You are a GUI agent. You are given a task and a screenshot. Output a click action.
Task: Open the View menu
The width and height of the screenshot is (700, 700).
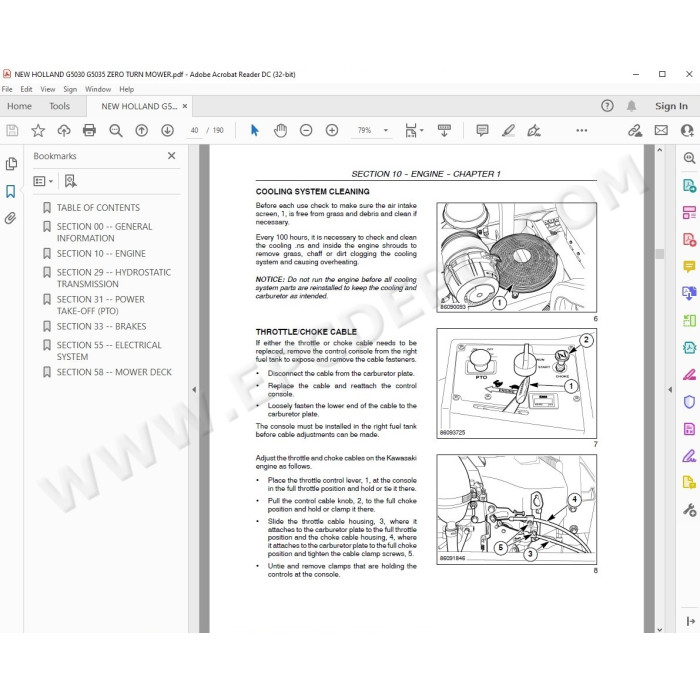point(48,89)
